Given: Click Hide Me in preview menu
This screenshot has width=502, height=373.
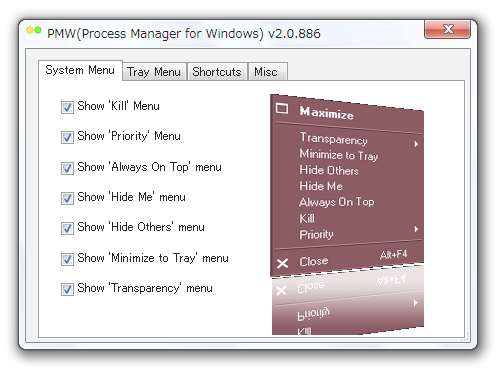Looking at the screenshot, I should point(321,186).
